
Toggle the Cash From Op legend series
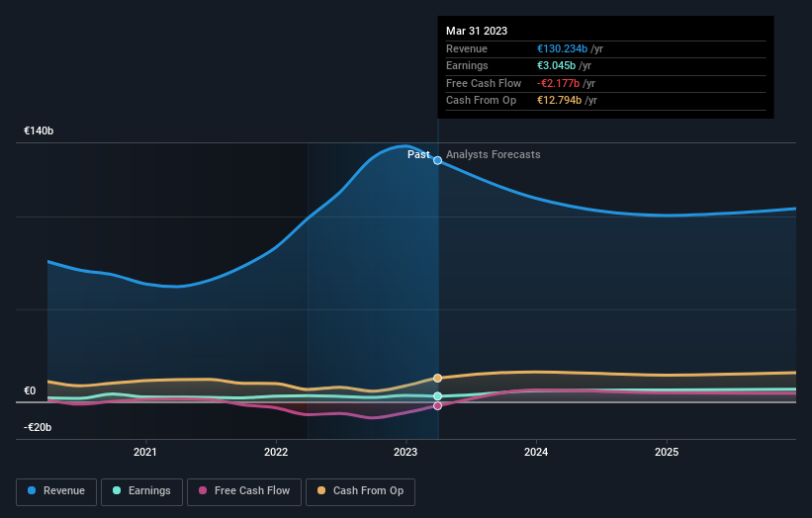pyautogui.click(x=360, y=491)
